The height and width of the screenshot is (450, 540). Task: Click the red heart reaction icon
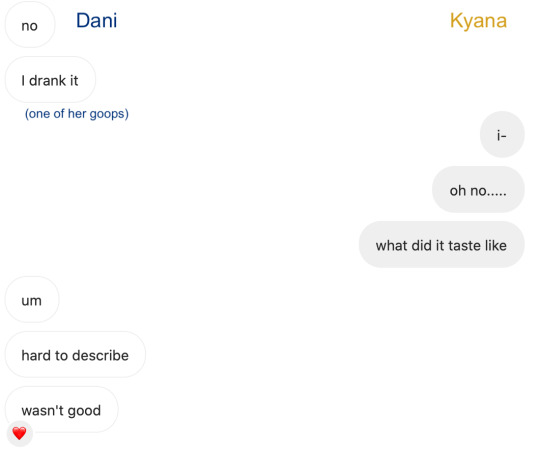click(19, 433)
